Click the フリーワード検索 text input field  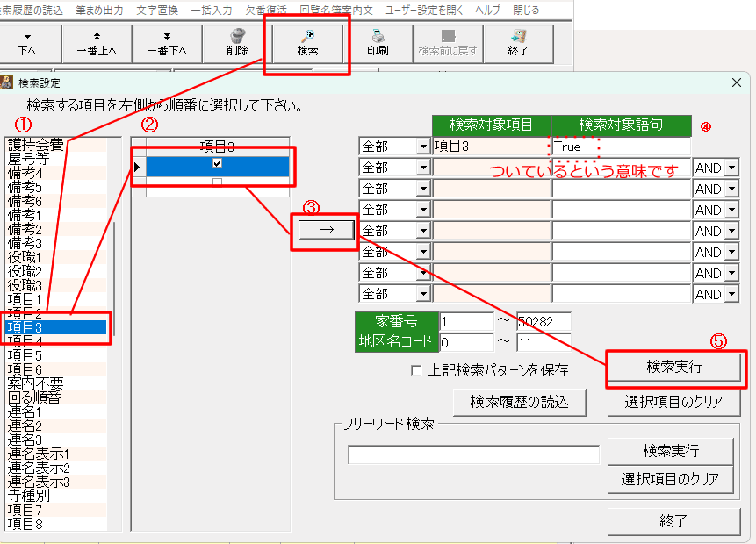pyautogui.click(x=473, y=455)
